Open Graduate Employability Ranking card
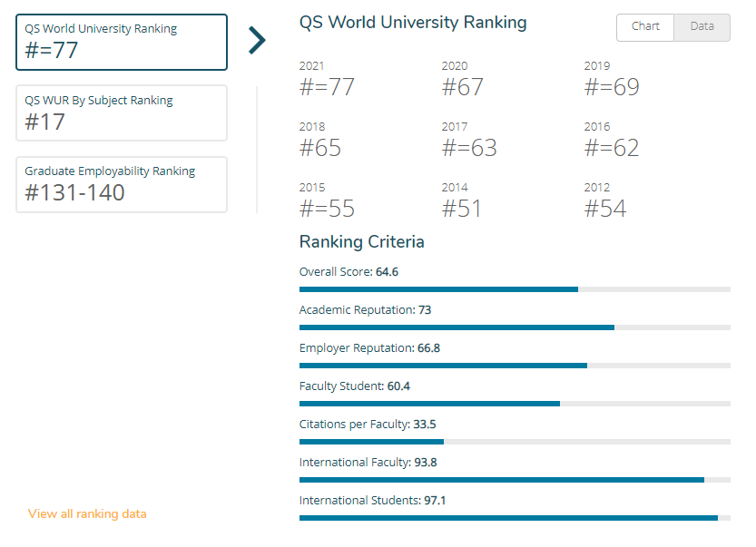756x547 pixels. coord(122,184)
